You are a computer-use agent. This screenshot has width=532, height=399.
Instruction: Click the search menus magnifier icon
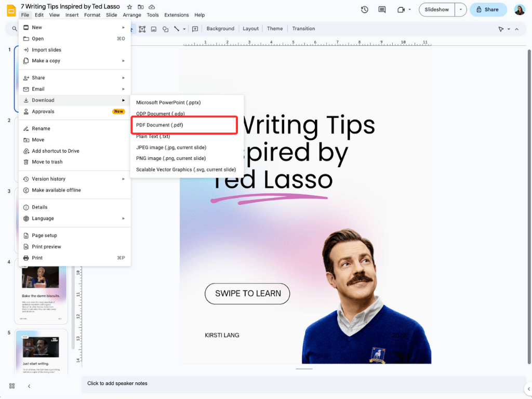pos(14,29)
